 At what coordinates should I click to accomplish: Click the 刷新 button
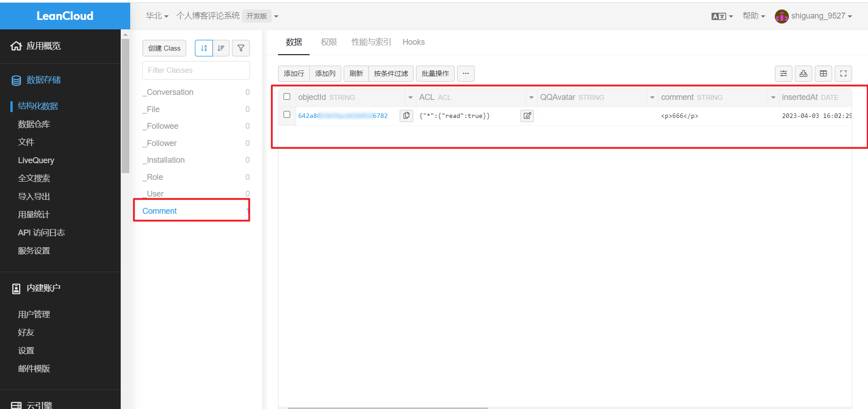click(356, 73)
